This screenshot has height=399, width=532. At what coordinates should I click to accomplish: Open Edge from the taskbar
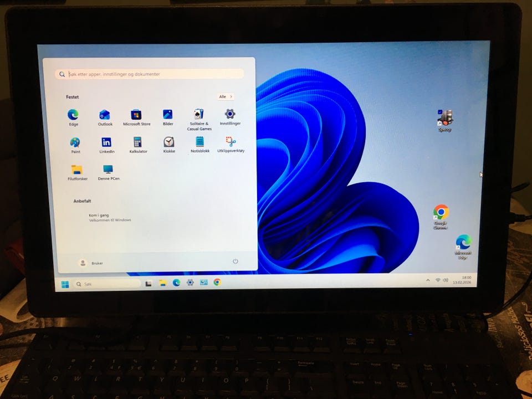point(176,283)
